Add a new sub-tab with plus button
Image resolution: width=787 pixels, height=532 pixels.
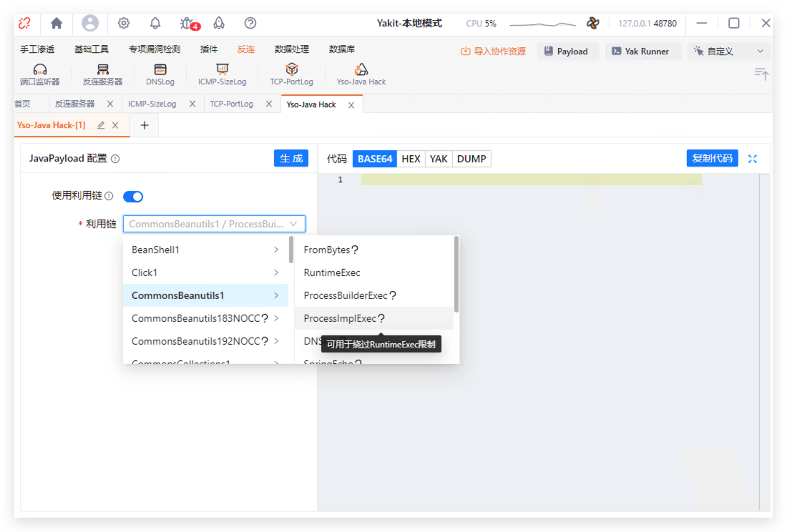click(x=145, y=125)
